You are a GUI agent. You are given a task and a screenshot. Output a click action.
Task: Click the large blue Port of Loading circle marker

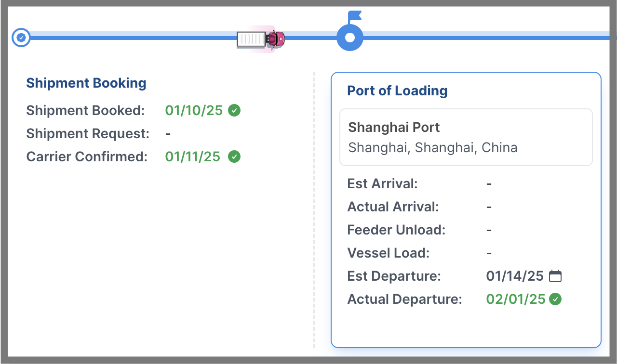point(350,38)
